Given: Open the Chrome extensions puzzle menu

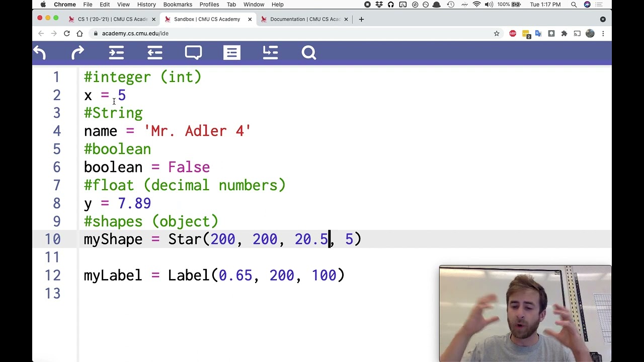Looking at the screenshot, I should tap(564, 33).
